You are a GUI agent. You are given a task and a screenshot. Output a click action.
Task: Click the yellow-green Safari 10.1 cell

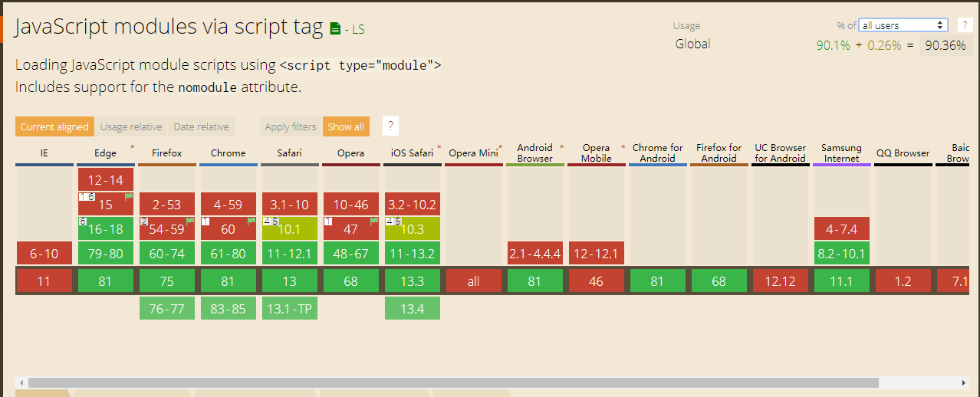pyautogui.click(x=289, y=229)
